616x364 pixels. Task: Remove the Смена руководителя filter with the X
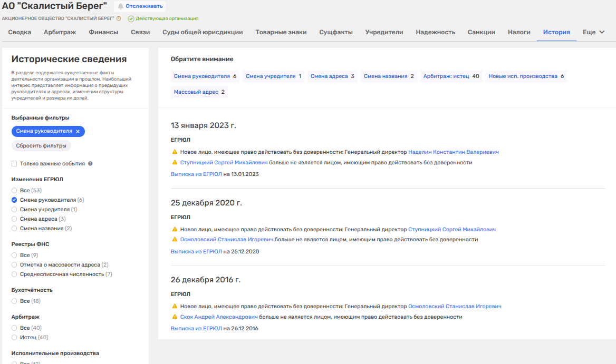point(78,131)
